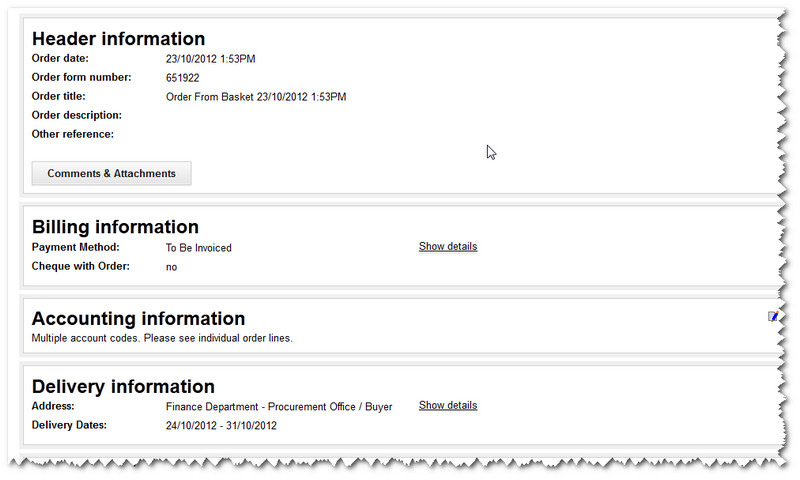Viewport: 800px width, 480px height.
Task: Click the delivery dates 24/10/2012 - 31/10/2012
Action: coord(221,426)
